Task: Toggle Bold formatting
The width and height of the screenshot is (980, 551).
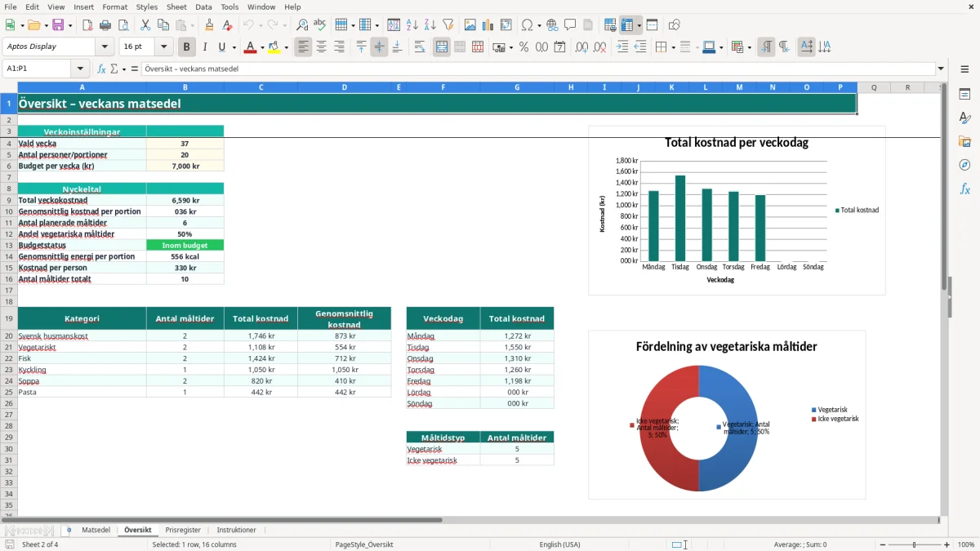Action: tap(187, 47)
